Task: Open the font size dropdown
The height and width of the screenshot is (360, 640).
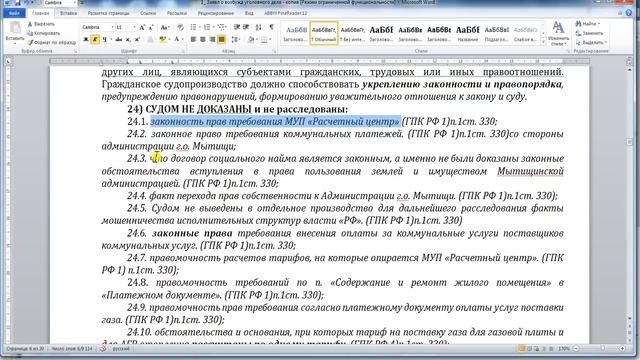Action: [134, 27]
